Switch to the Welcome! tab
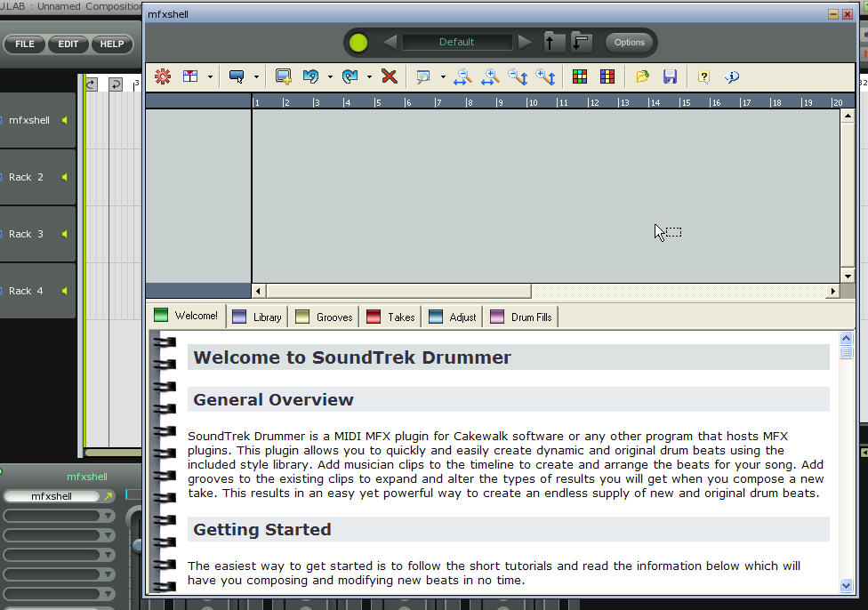 [x=186, y=316]
